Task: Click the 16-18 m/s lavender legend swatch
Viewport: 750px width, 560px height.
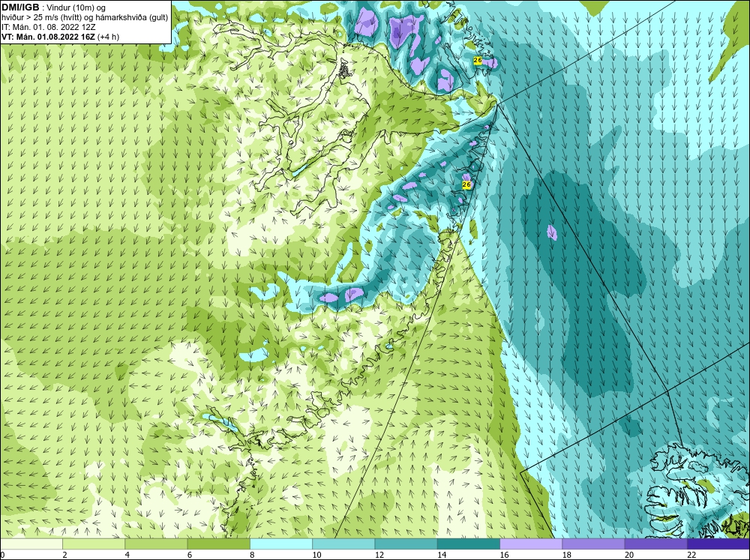Action: pos(531,544)
